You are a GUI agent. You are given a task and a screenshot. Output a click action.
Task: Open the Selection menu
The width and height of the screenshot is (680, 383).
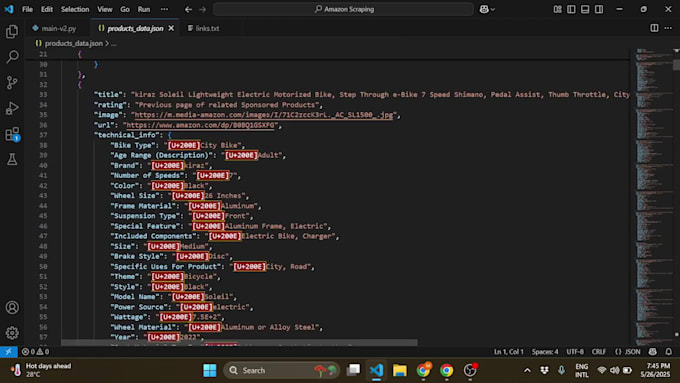tap(75, 9)
